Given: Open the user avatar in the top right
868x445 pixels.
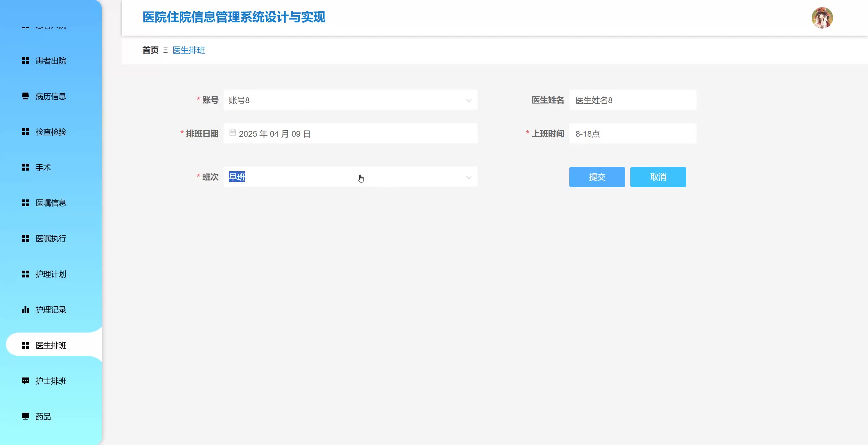Looking at the screenshot, I should point(822,18).
